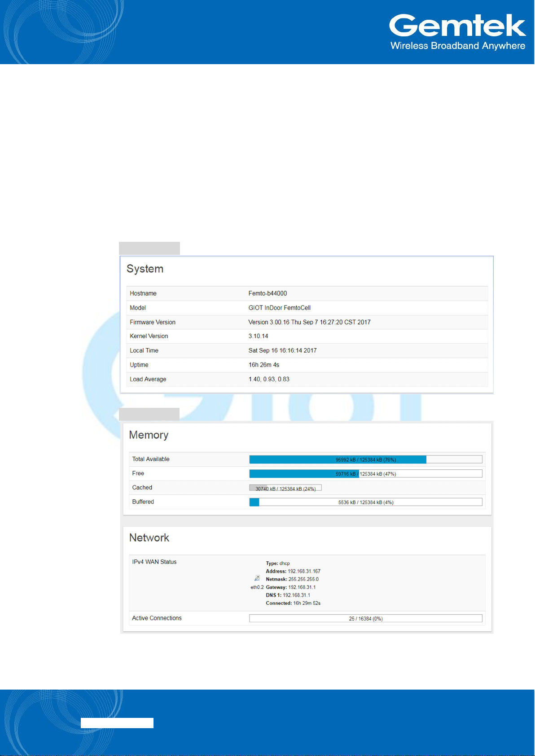Select the Network section heading

coord(149,538)
